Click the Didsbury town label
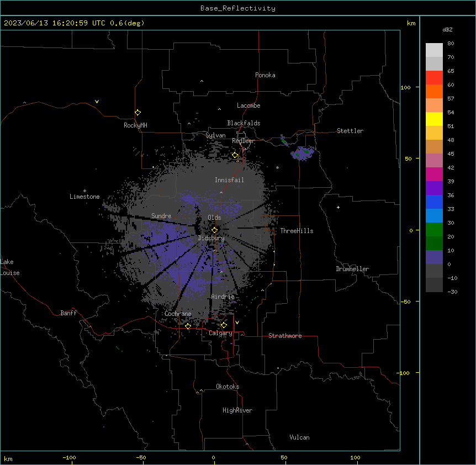Viewport: 476px width, 465px height. point(211,238)
